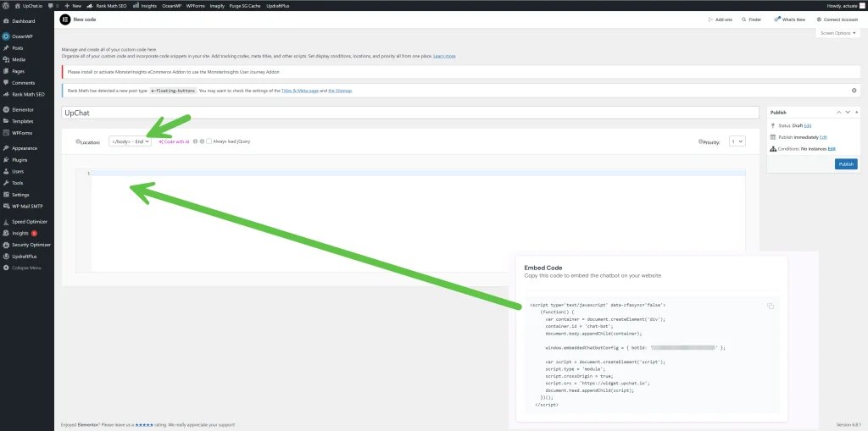Viewport: 868px width, 431px height.
Task: Open UpdraftPlus admin bar menu
Action: pos(278,5)
